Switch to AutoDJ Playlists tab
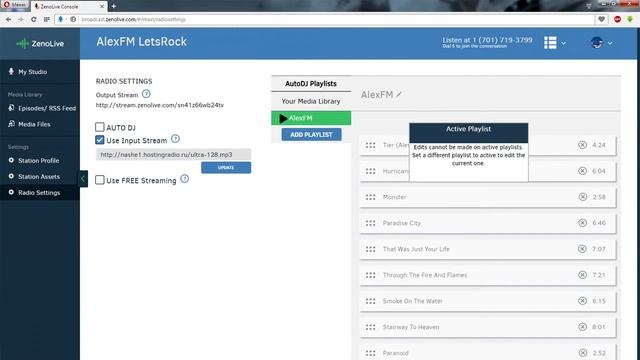Image resolution: width=640 pixels, height=360 pixels. click(x=311, y=84)
